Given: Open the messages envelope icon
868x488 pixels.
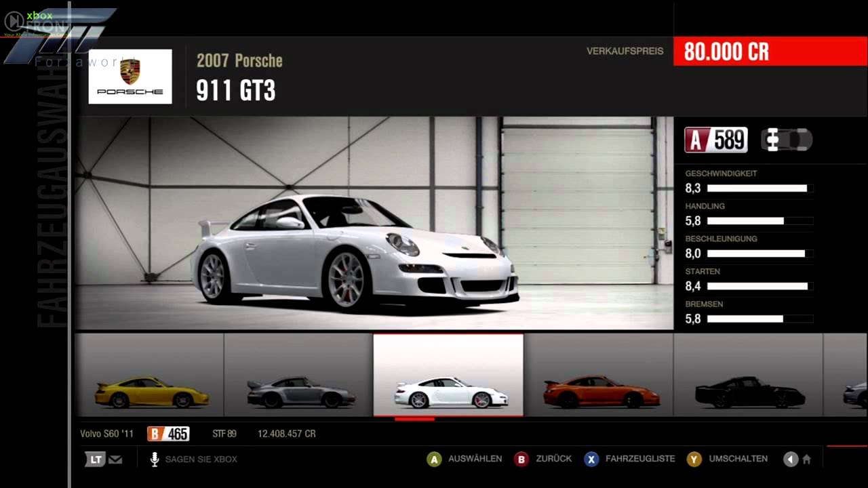Looking at the screenshot, I should tap(115, 460).
